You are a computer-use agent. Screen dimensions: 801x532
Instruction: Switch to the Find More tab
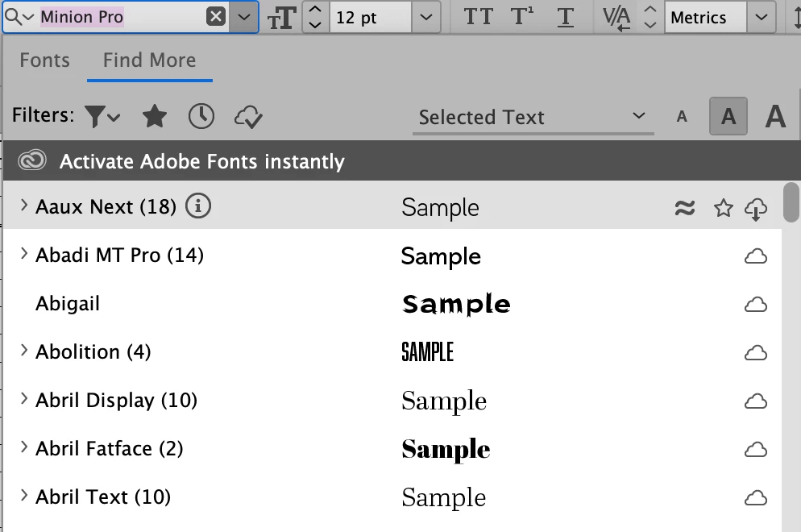click(150, 60)
